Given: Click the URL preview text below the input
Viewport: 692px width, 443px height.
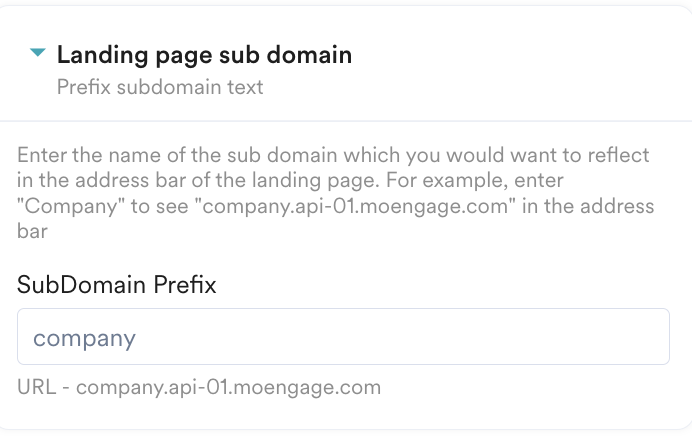Looking at the screenshot, I should pyautogui.click(x=199, y=387).
